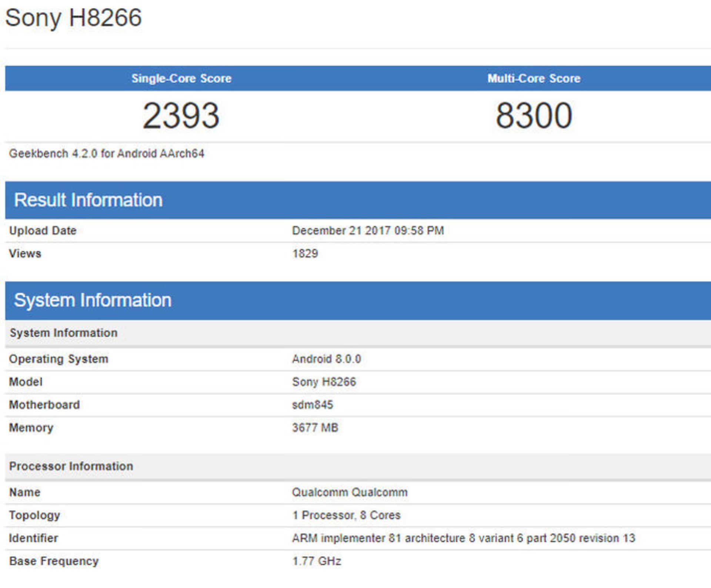Select the Model row Sony H8266

coord(324,382)
